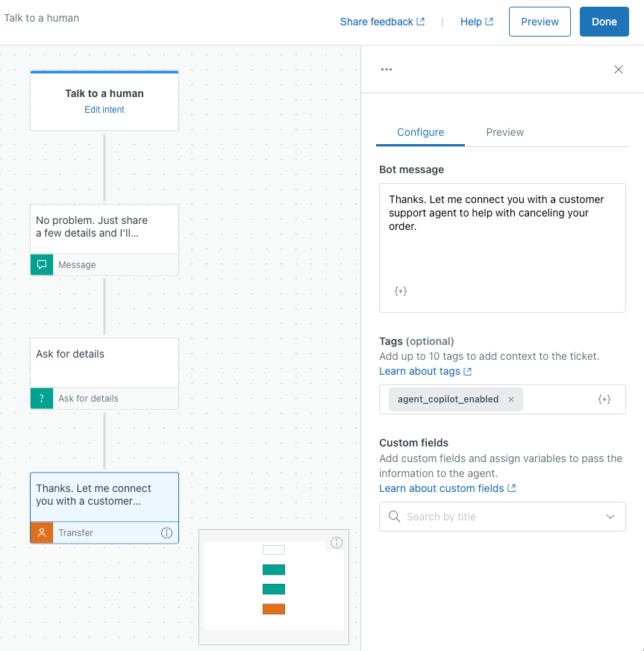Click the info icon on the flow minimap
The height and width of the screenshot is (651, 644).
pyautogui.click(x=336, y=543)
